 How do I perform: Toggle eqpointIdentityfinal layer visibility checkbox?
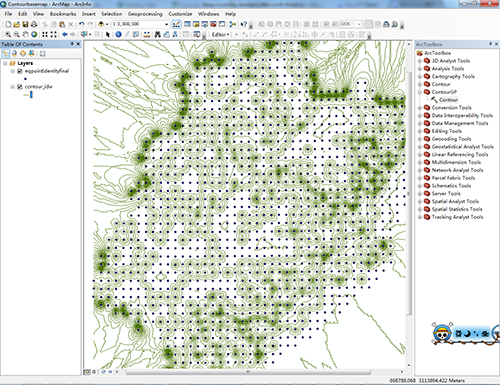20,71
